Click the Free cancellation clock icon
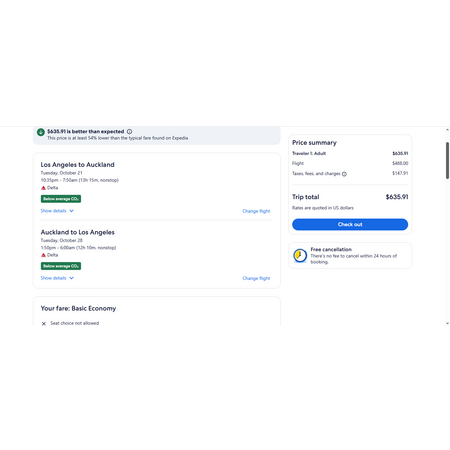 (300, 256)
